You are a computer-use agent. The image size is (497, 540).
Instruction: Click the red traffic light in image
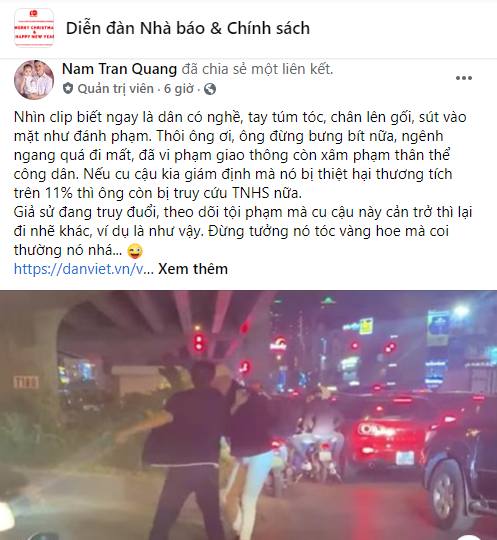(x=199, y=342)
